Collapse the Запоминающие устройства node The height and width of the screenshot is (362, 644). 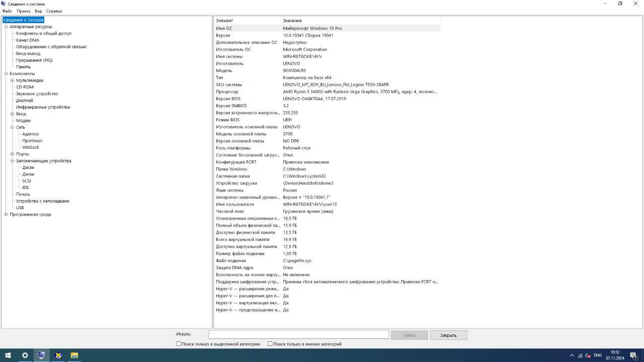(x=12, y=161)
